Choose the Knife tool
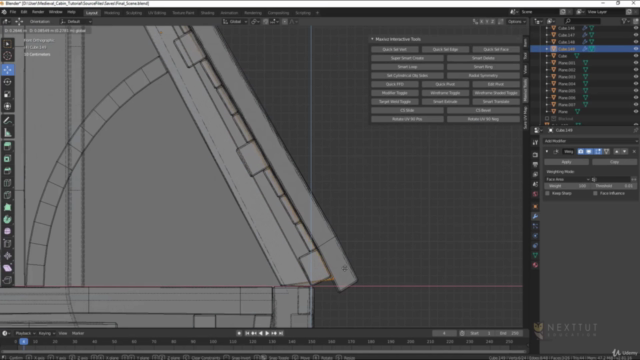 coord(7,195)
